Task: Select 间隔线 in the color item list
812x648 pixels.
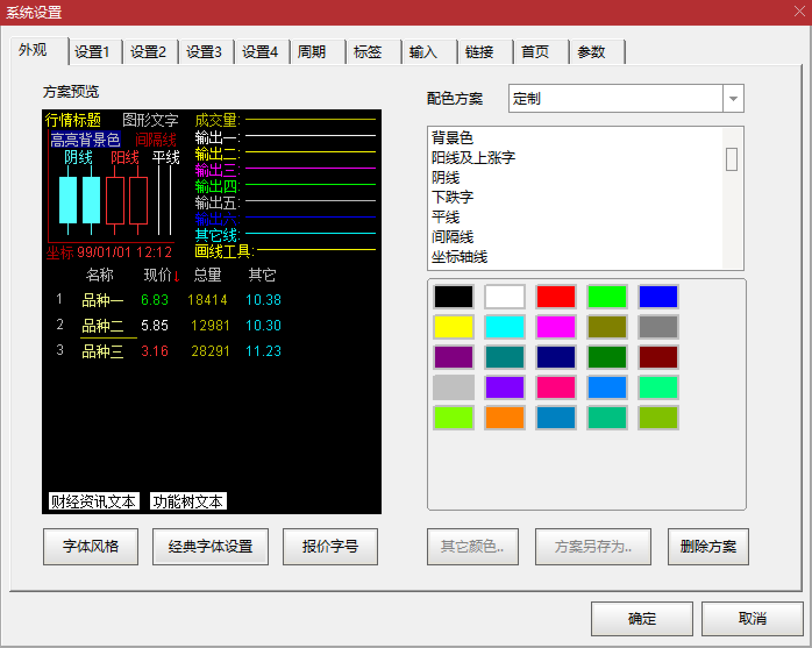Action: coord(575,237)
